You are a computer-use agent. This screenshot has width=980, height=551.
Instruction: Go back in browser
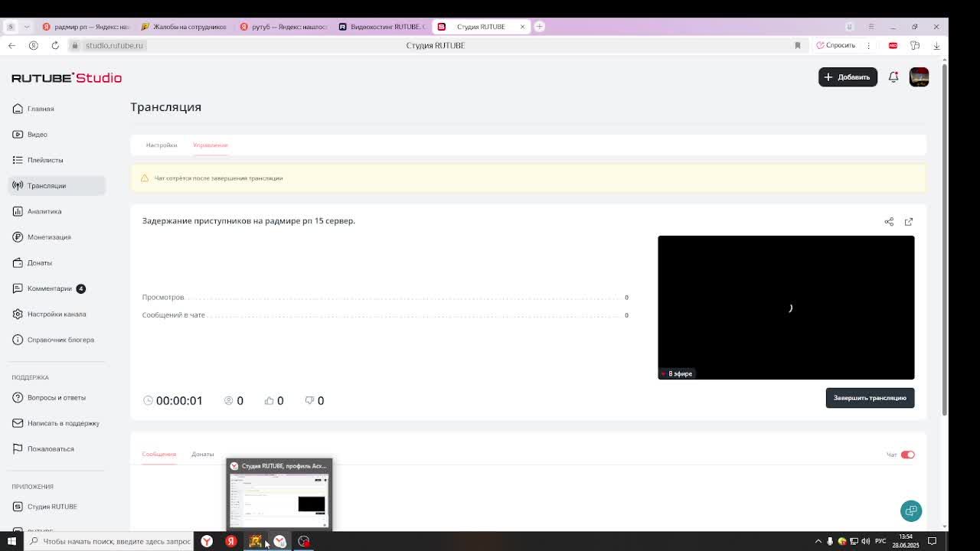[x=11, y=45]
